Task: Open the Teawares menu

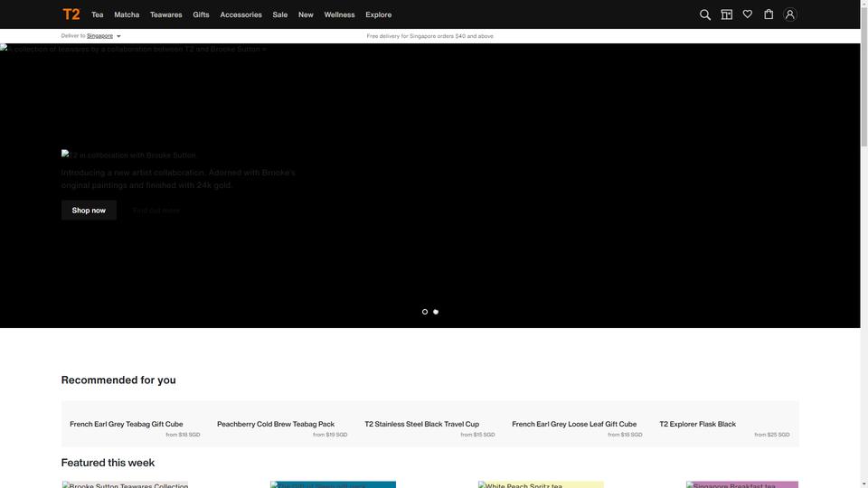Action: coord(166,15)
